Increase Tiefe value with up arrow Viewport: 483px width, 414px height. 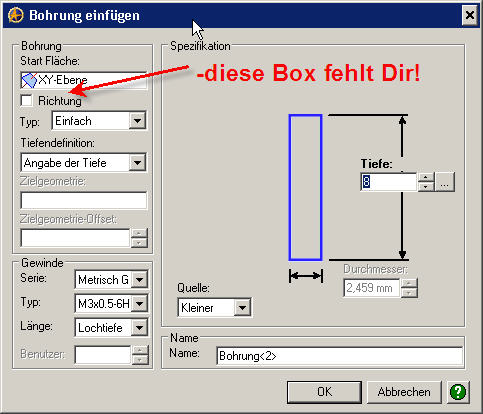[426, 177]
